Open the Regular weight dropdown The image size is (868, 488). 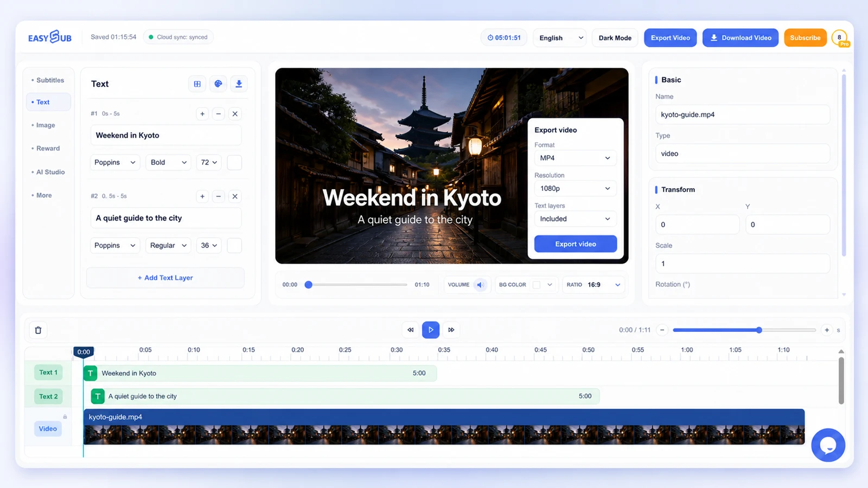click(168, 246)
